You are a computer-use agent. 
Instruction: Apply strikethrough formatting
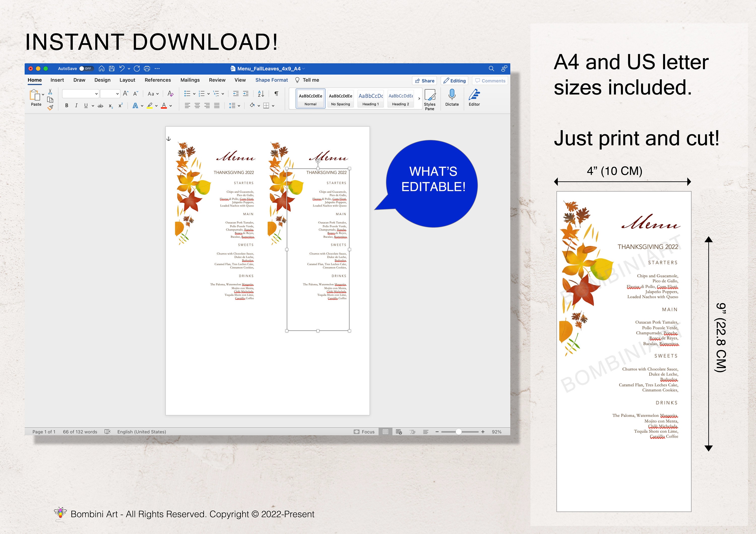[x=100, y=105]
